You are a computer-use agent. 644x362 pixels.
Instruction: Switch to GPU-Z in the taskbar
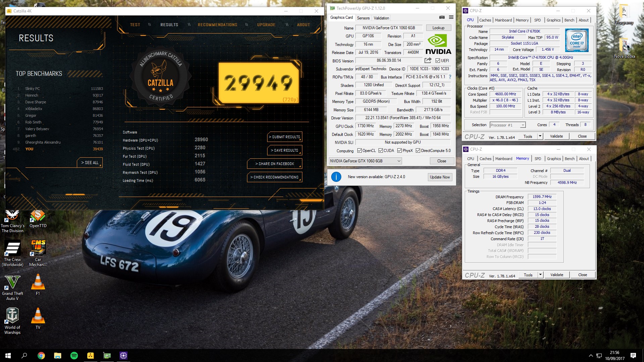pos(107,356)
